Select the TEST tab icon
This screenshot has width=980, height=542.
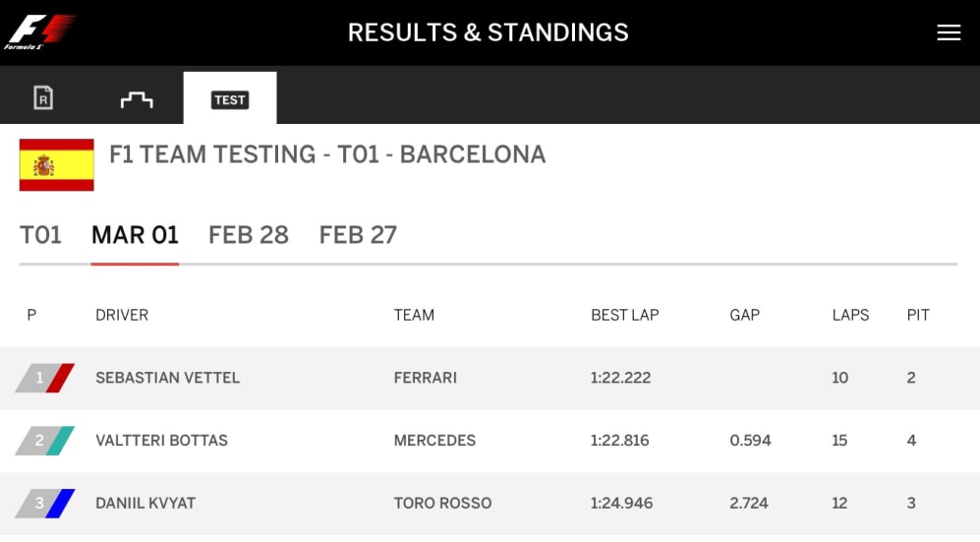pyautogui.click(x=230, y=98)
